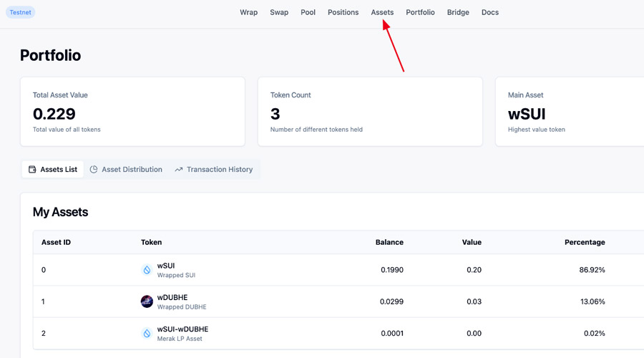The height and width of the screenshot is (358, 644).
Task: Open the Wrap page in navigation
Action: coord(248,12)
